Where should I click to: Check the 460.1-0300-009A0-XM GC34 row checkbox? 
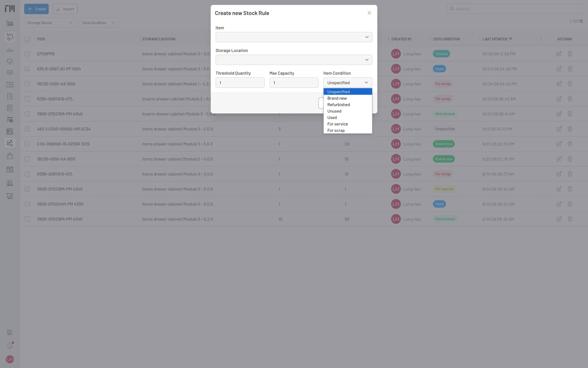[27, 129]
